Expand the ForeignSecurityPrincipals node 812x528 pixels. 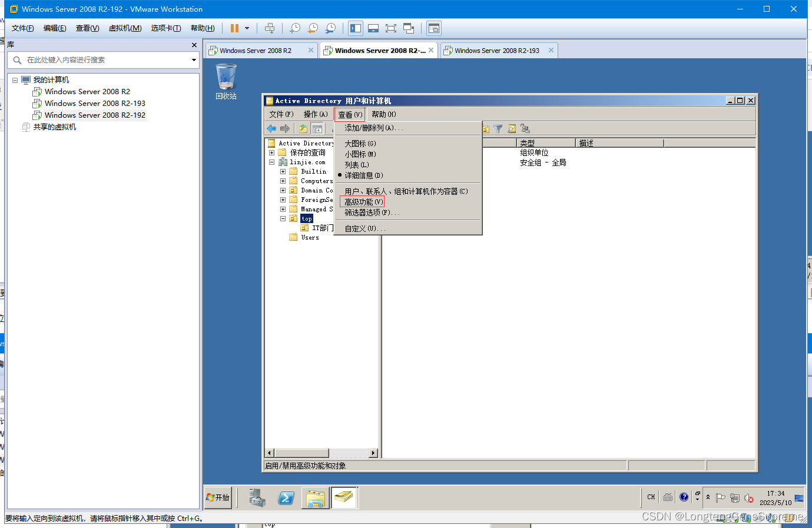283,200
